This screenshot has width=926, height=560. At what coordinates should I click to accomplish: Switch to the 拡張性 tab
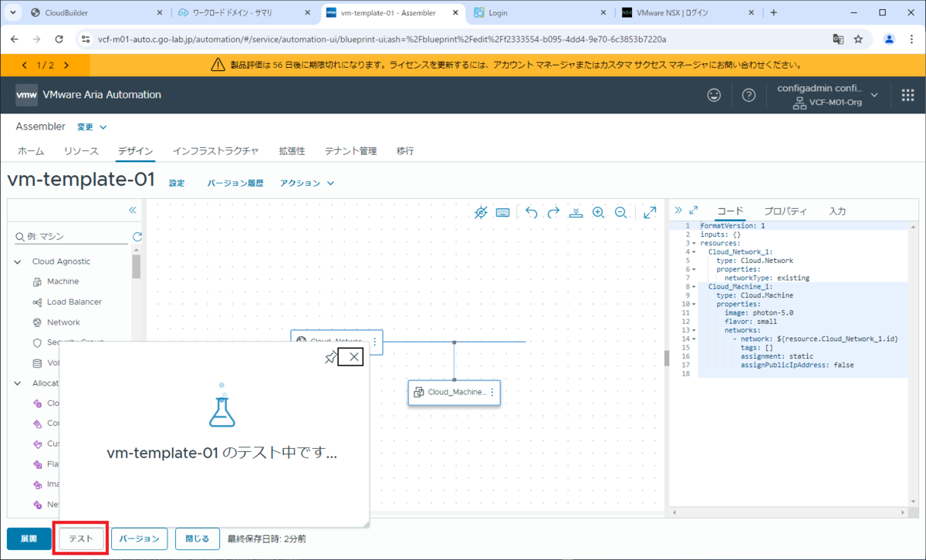pos(292,151)
